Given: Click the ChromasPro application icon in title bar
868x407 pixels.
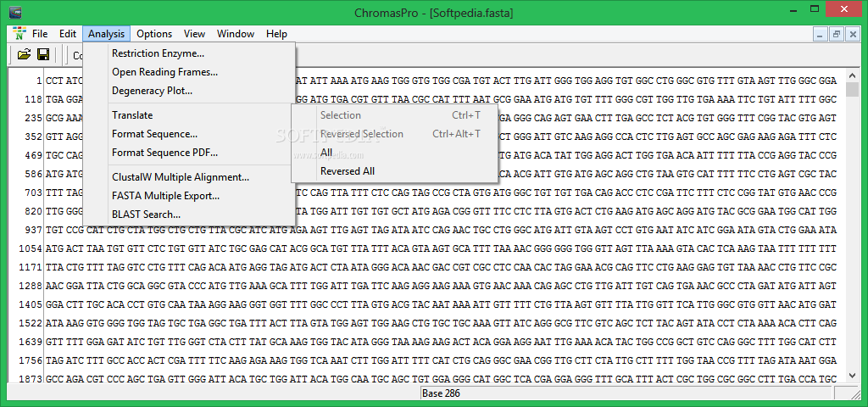Looking at the screenshot, I should point(16,11).
